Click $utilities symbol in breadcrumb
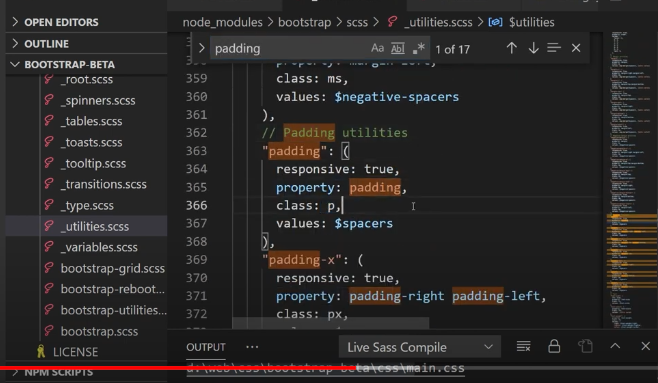Screen dimensions: 658x383 (x=532, y=22)
